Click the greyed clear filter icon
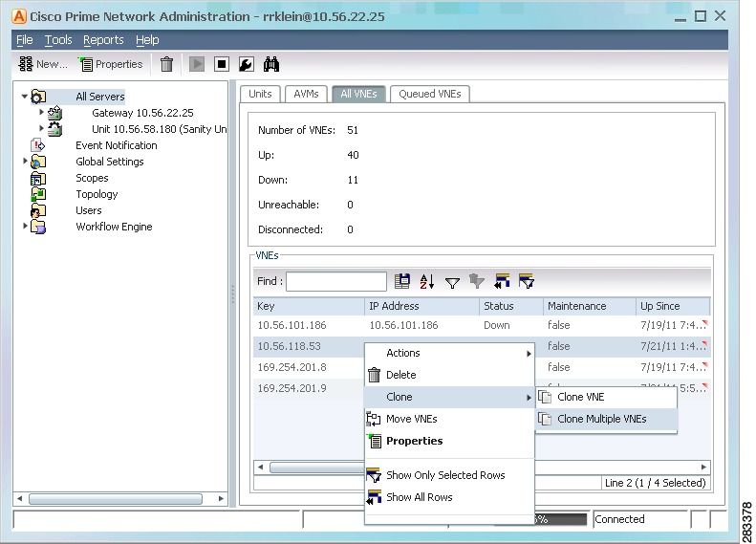Image resolution: width=756 pixels, height=544 pixels. [x=476, y=281]
